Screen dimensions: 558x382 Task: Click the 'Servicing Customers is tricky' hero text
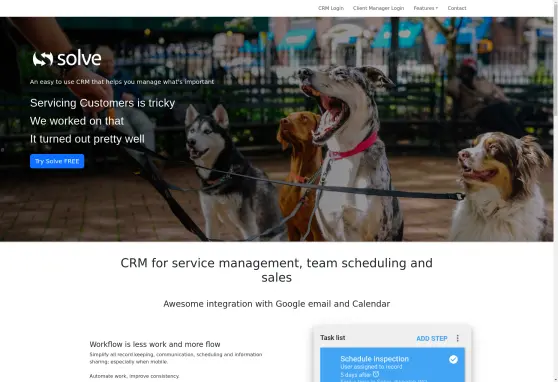(102, 103)
